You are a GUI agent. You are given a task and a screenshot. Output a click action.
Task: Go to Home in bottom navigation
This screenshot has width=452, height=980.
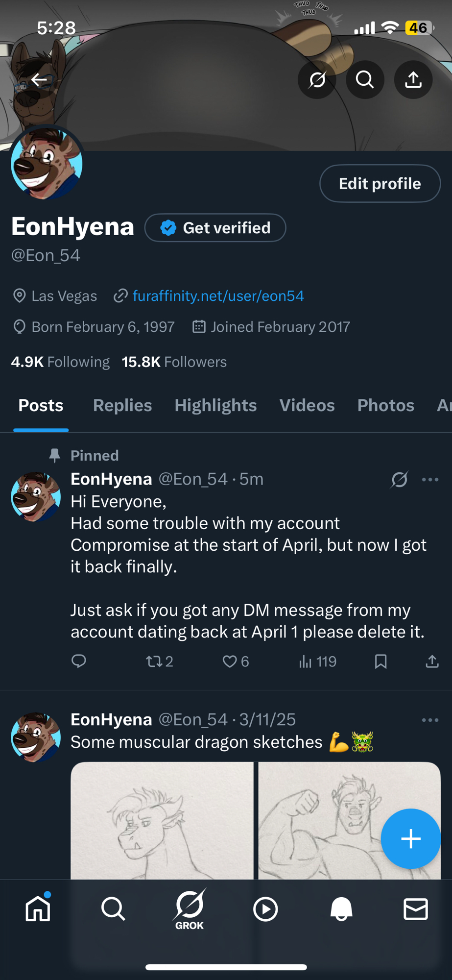(x=38, y=909)
